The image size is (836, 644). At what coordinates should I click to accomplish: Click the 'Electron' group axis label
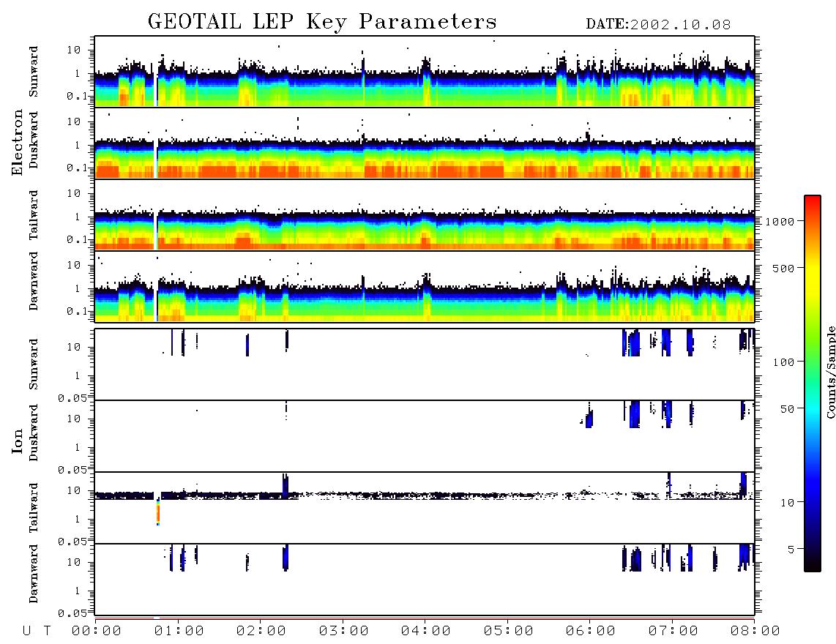click(18, 143)
